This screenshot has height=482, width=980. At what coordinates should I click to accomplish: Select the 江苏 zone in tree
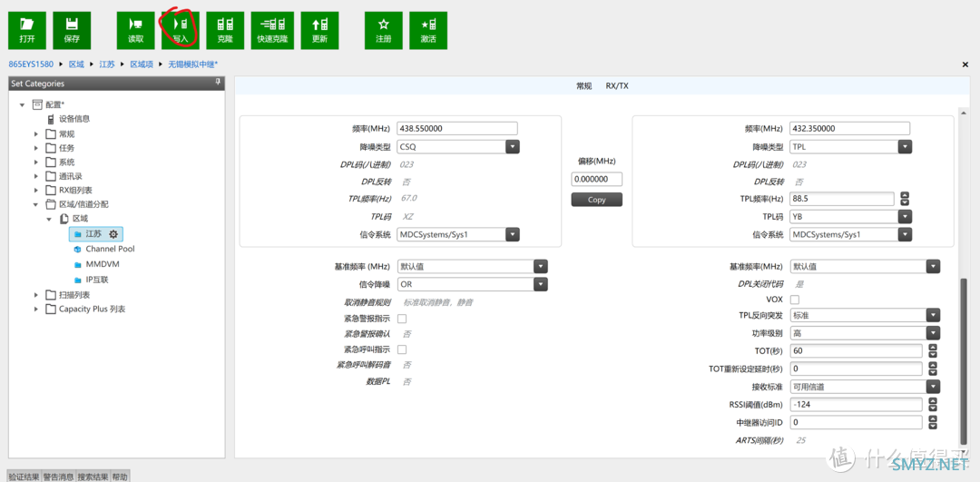(x=95, y=234)
